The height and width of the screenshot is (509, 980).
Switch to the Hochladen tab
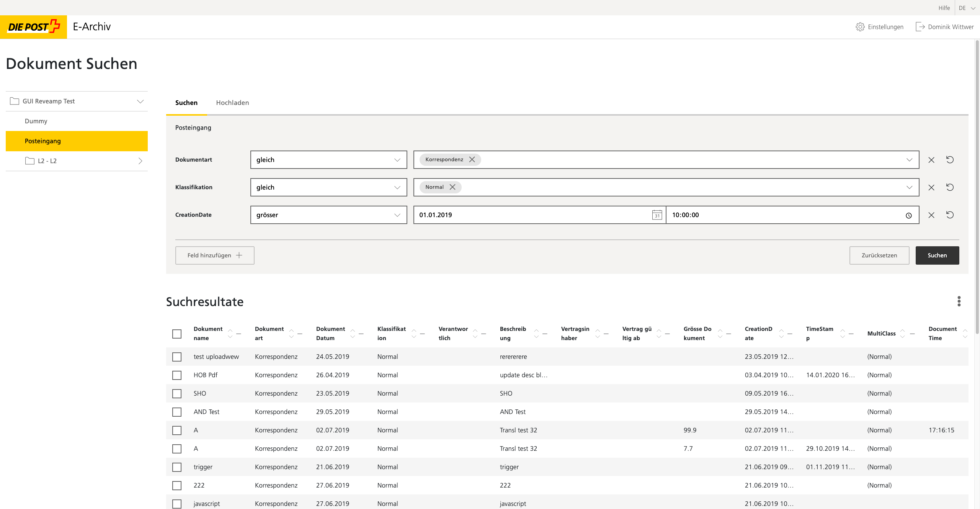(232, 103)
